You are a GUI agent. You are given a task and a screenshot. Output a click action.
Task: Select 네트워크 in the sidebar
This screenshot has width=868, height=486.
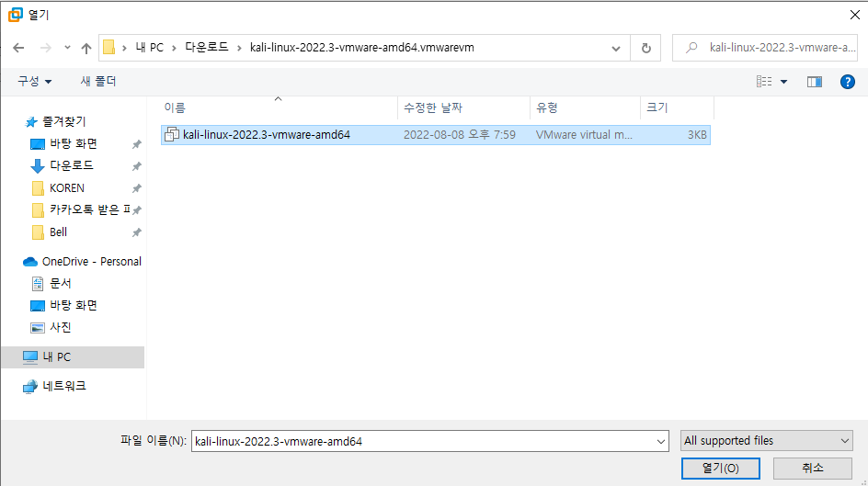point(64,386)
